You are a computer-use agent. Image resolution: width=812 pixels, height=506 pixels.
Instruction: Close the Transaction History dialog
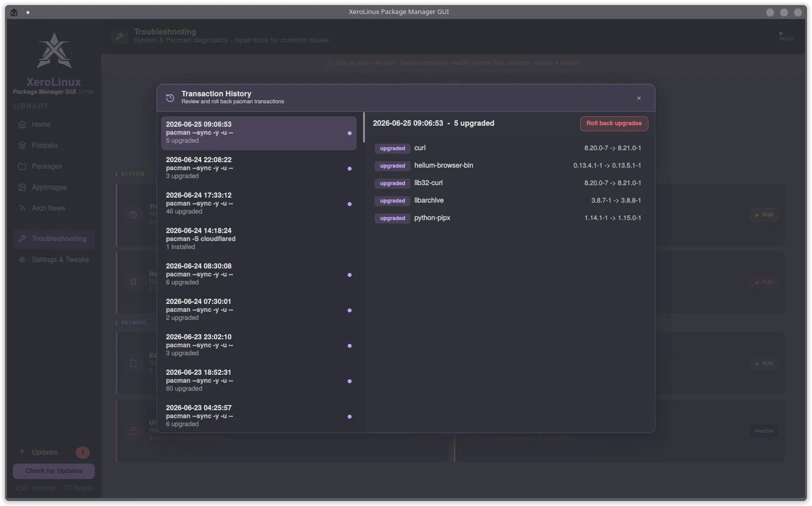[x=639, y=98]
